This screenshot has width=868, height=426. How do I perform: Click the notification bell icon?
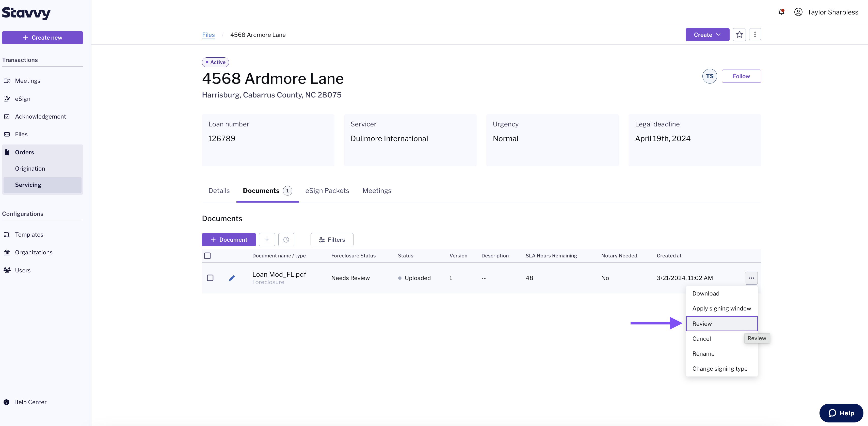(x=781, y=12)
